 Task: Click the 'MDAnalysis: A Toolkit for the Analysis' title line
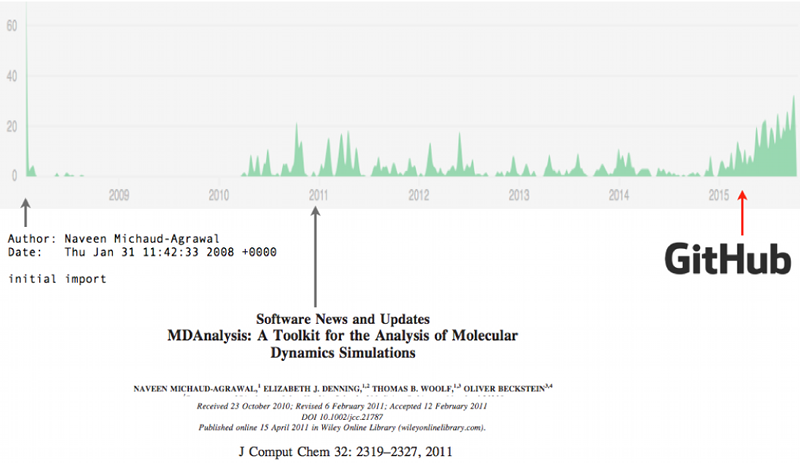coord(342,335)
